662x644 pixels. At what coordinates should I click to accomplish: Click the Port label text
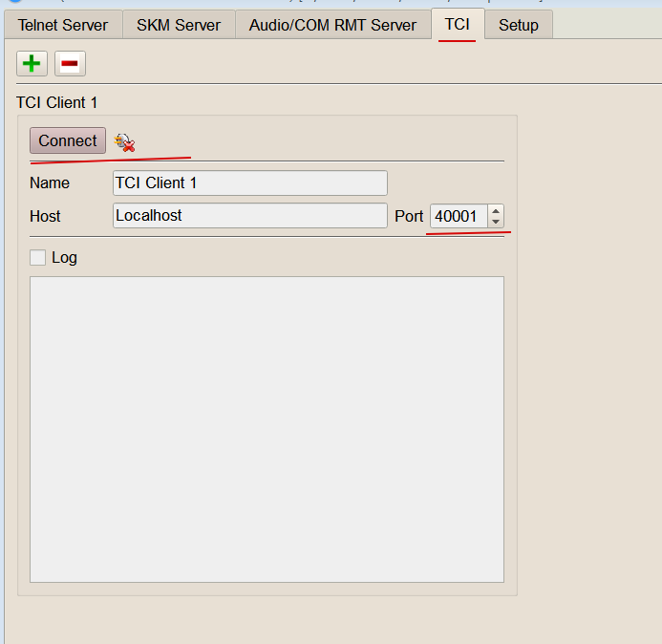tap(409, 216)
